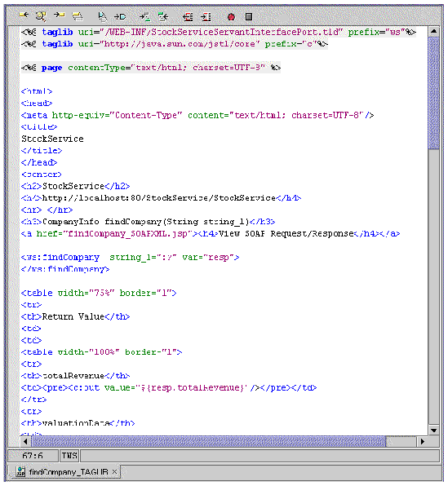Click the <th>Return Value</th> line

75,316
